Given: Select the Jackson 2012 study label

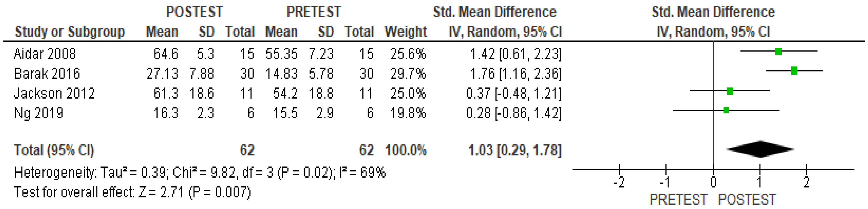Looking at the screenshot, I should coord(54,93).
